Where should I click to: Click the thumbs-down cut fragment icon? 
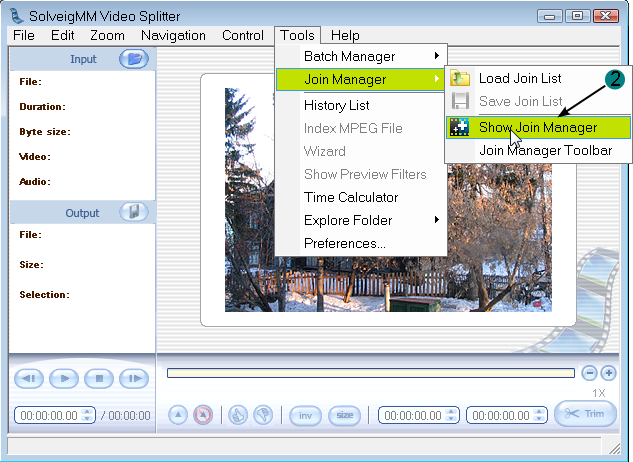click(x=263, y=415)
